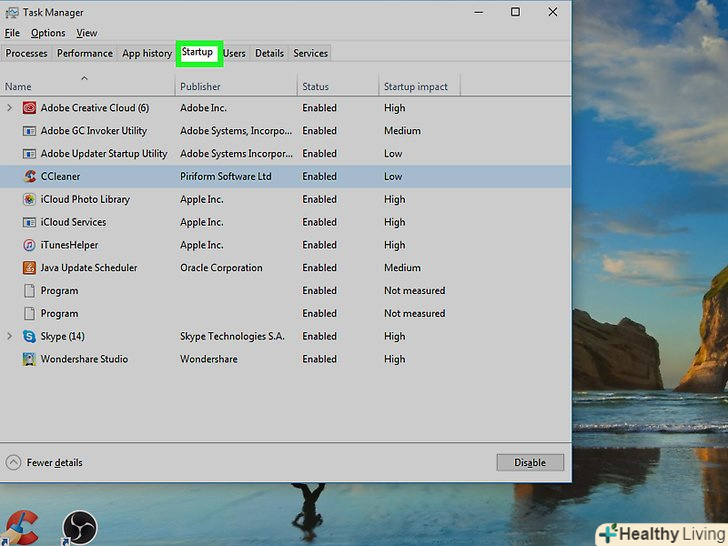This screenshot has width=728, height=546.
Task: Switch to the Services tab
Action: coord(311,53)
